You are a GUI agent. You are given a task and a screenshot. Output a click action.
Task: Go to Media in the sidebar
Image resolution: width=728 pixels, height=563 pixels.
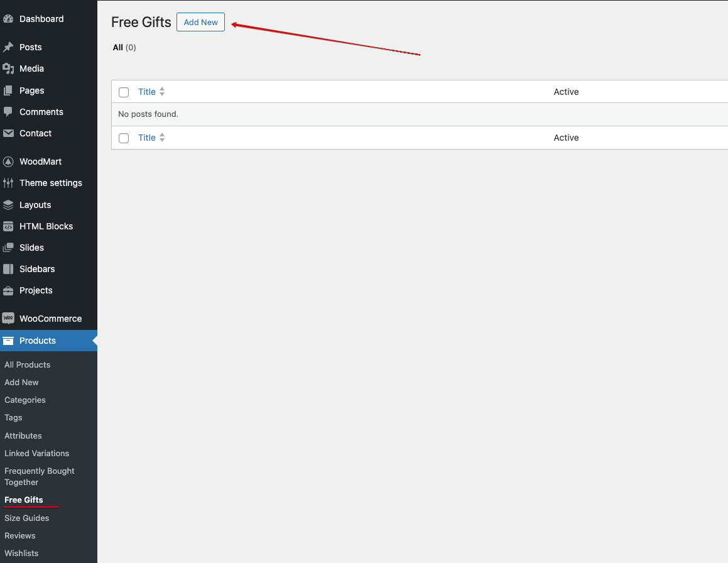(31, 68)
